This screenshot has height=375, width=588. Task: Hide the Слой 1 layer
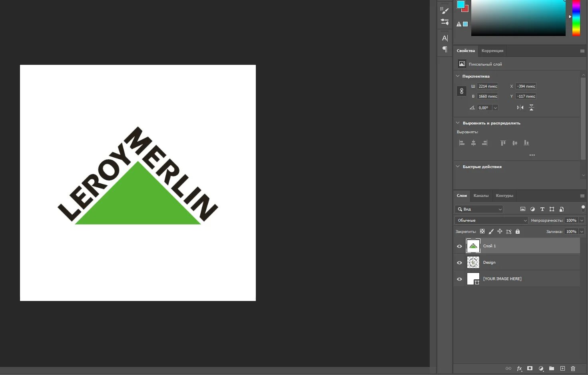coord(459,246)
